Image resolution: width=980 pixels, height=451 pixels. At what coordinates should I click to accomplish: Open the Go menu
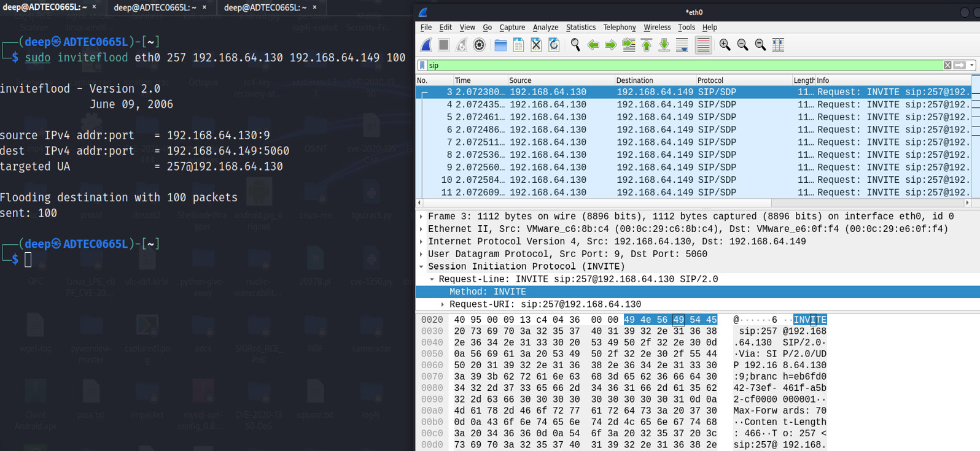pos(488,27)
